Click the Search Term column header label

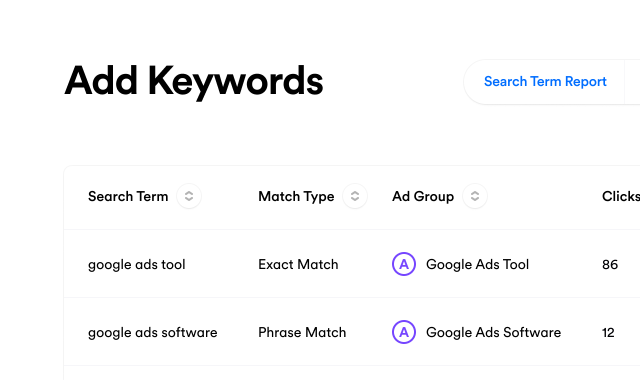(x=128, y=196)
